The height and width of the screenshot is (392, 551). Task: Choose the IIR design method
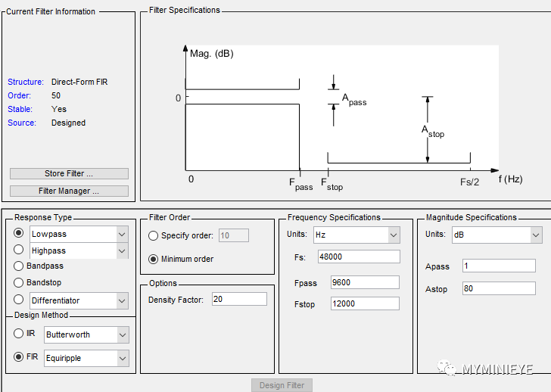(19, 334)
